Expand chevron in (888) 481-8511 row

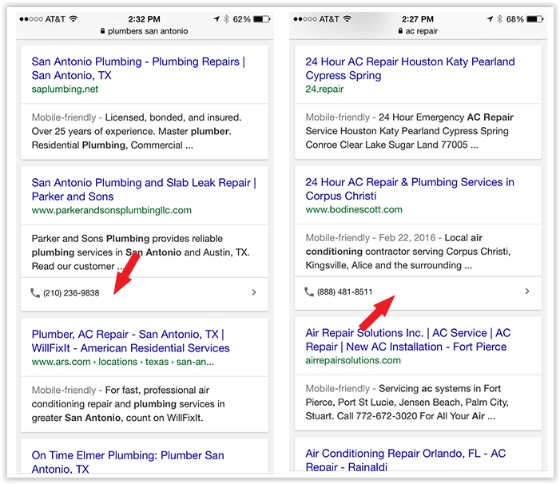527,291
